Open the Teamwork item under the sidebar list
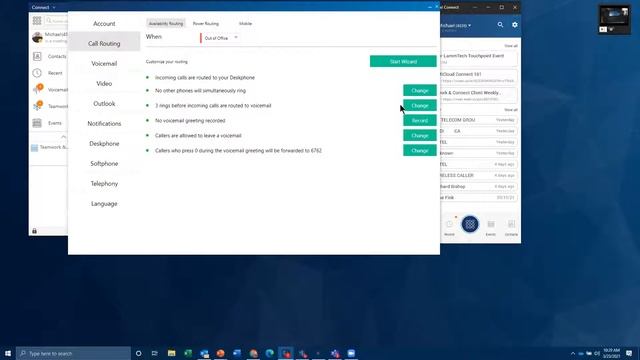The image size is (640, 360). click(x=49, y=147)
